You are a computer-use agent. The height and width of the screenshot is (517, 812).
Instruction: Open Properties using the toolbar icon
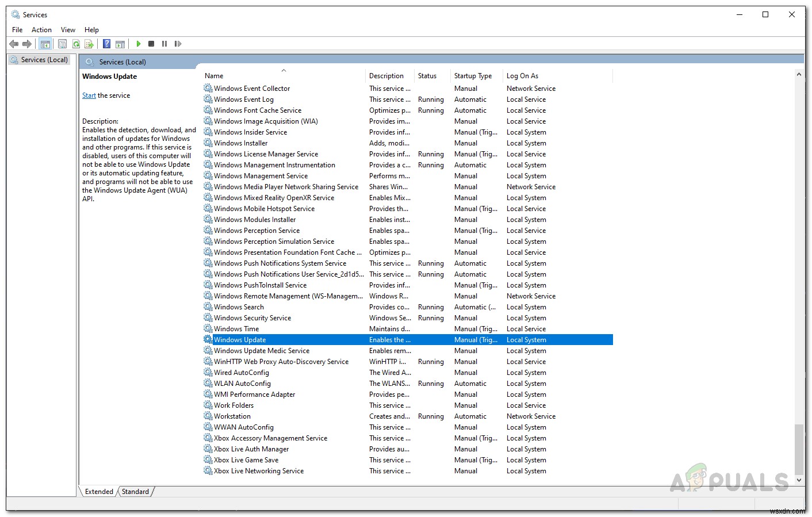[x=62, y=44]
